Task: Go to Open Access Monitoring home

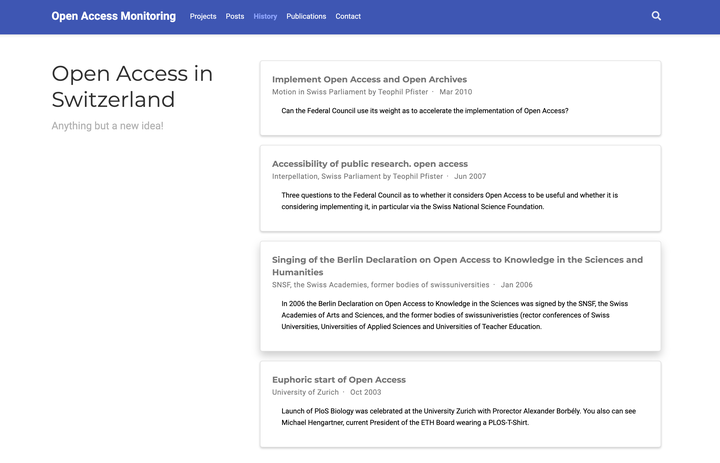Action: (113, 16)
